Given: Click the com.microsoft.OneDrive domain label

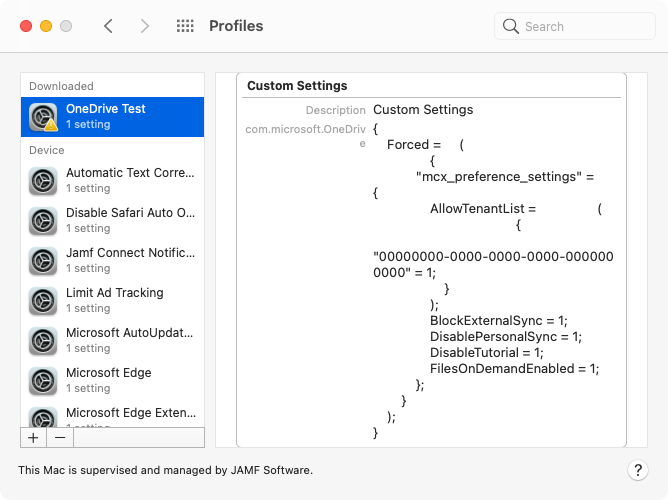Looking at the screenshot, I should tap(305, 136).
